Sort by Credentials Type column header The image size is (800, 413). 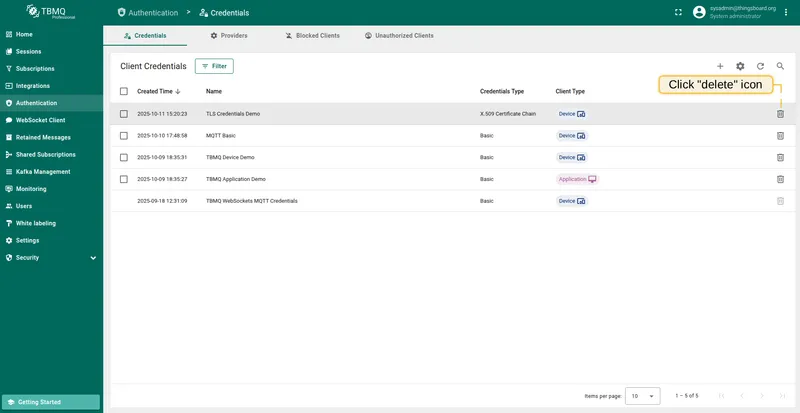click(502, 91)
